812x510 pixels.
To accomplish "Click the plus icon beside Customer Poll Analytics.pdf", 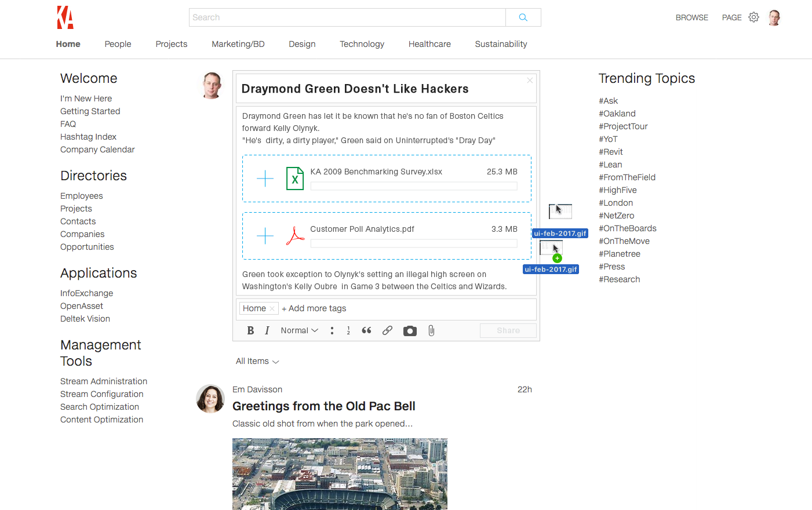I will pos(265,236).
